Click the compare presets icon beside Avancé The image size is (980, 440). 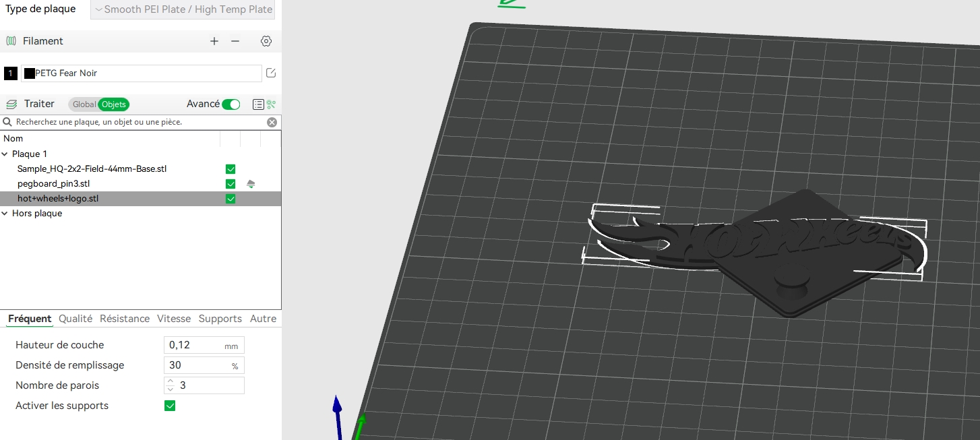pyautogui.click(x=272, y=104)
